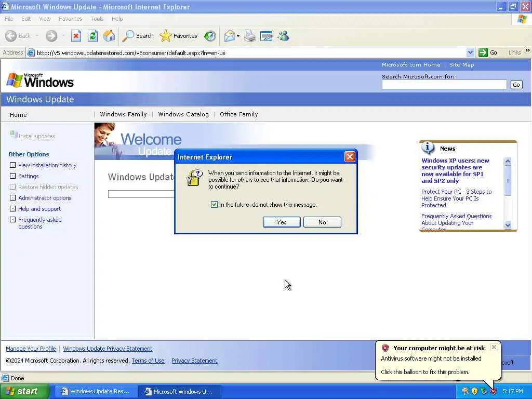Open the Search toolbar button
The width and height of the screenshot is (532, 399).
[x=138, y=36]
